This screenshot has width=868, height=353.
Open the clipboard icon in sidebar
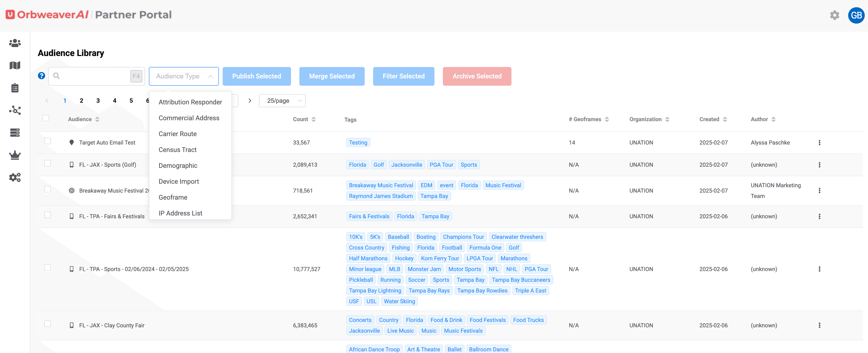point(15,88)
